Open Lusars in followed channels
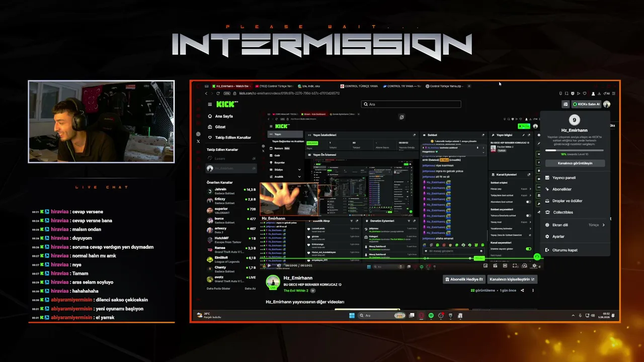The image size is (644, 362). (x=231, y=158)
